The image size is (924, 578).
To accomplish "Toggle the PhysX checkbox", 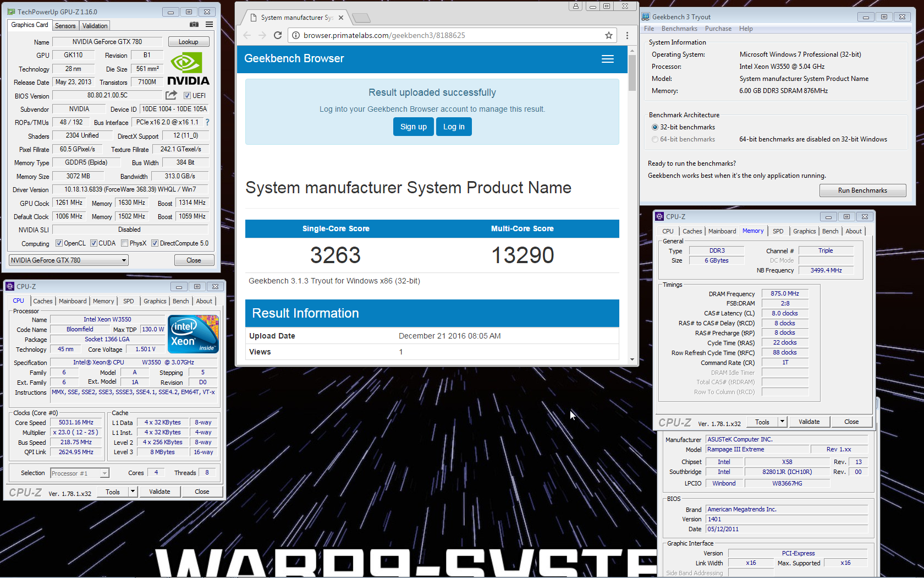I will 125,243.
